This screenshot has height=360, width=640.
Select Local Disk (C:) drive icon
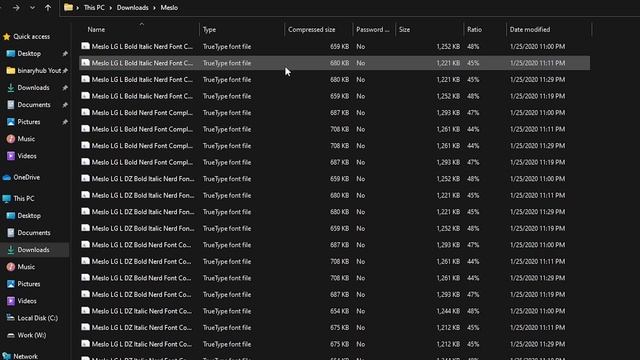tap(11, 318)
